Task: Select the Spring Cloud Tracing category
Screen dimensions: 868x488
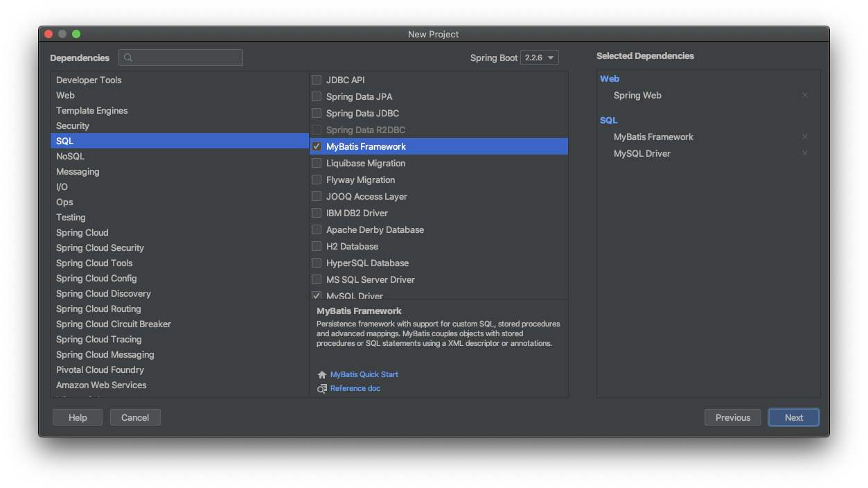Action: [x=179, y=340]
